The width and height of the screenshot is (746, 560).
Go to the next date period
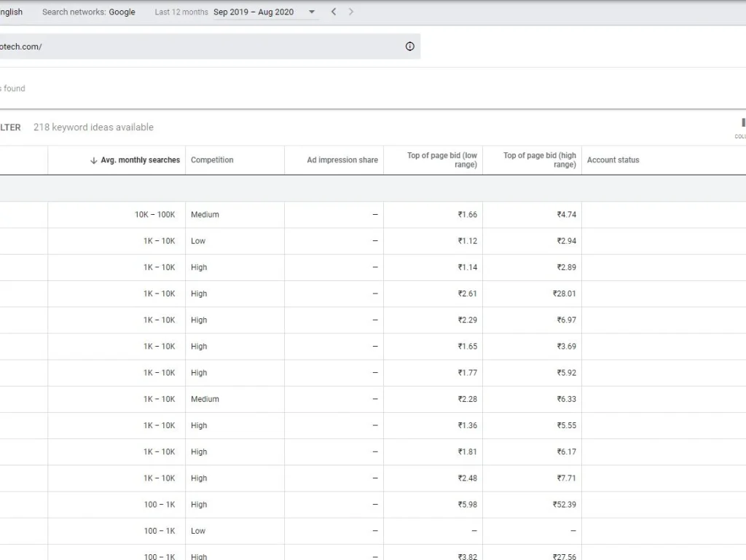351,12
